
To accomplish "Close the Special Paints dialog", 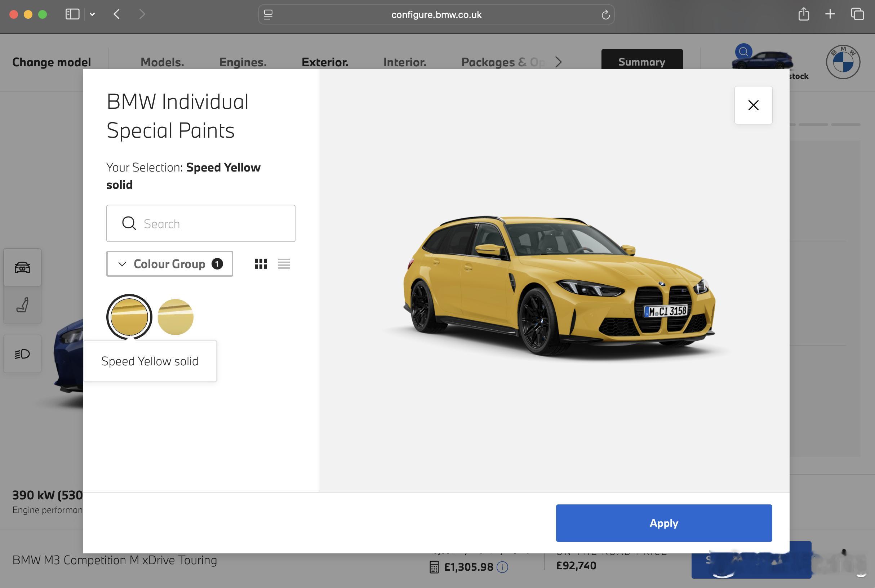I will tap(753, 105).
